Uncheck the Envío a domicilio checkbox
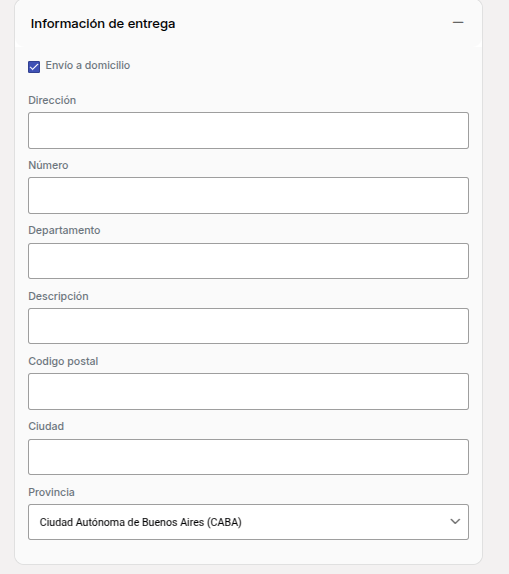 pyautogui.click(x=34, y=67)
